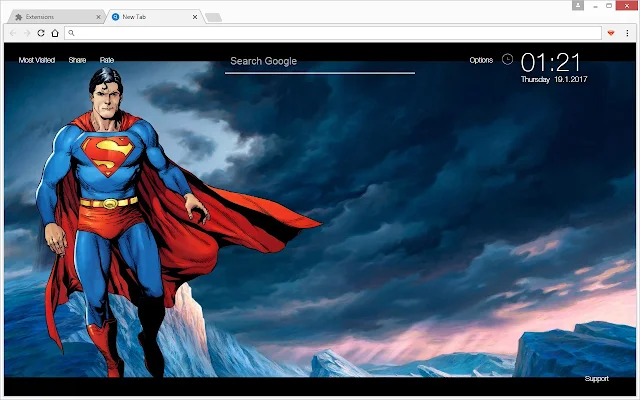Open a new tab with the blank tab button
Image resolution: width=640 pixels, height=400 pixels.
(213, 17)
